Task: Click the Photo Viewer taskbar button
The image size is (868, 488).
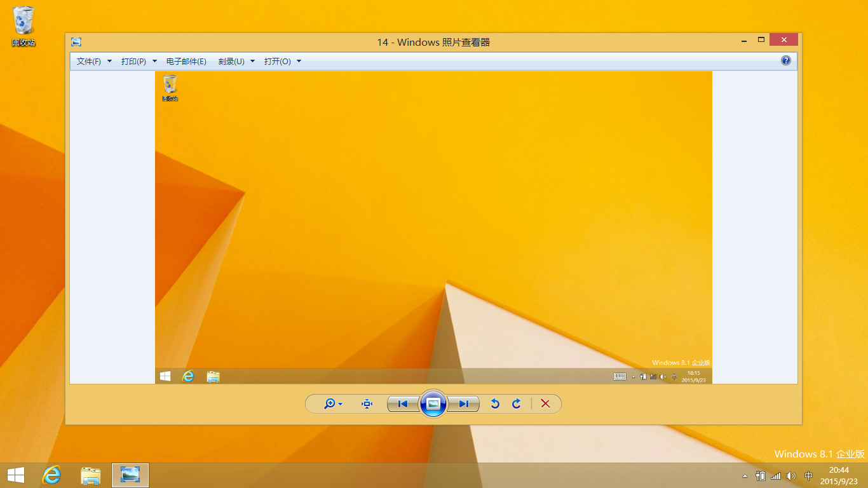Action: [130, 475]
